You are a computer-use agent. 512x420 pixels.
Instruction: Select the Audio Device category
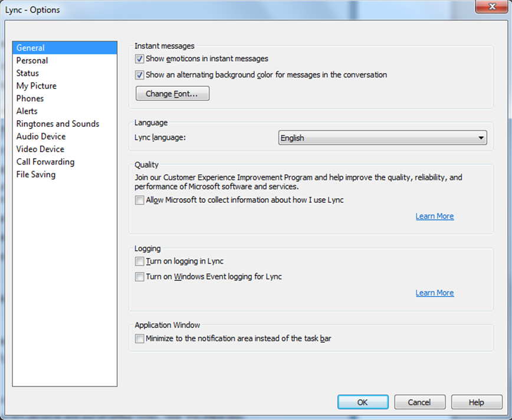click(41, 137)
